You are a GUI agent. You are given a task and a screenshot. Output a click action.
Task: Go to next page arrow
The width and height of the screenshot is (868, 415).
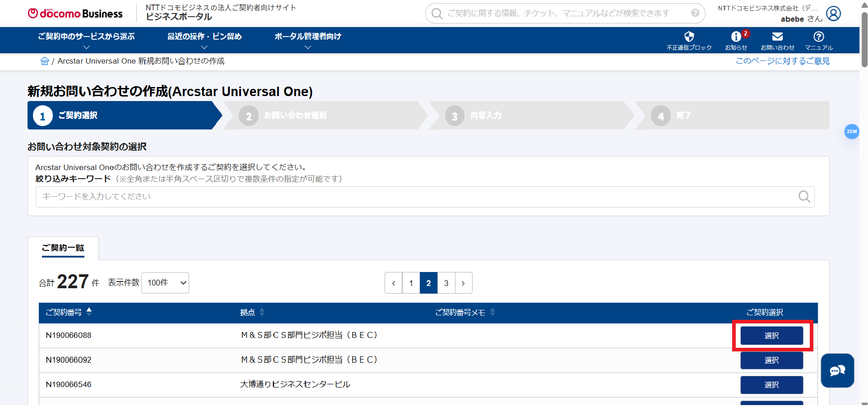point(464,283)
